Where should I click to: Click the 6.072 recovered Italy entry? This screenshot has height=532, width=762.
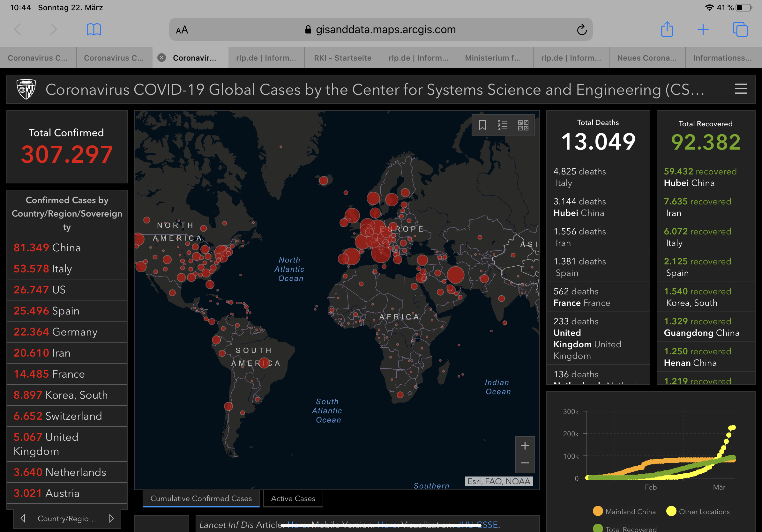pos(706,237)
